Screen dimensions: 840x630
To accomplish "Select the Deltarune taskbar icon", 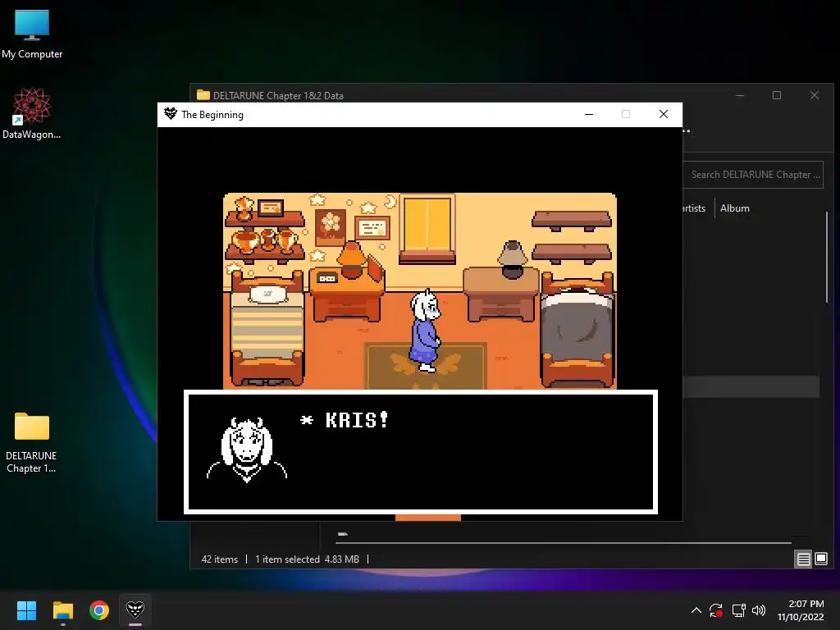I will tap(135, 610).
